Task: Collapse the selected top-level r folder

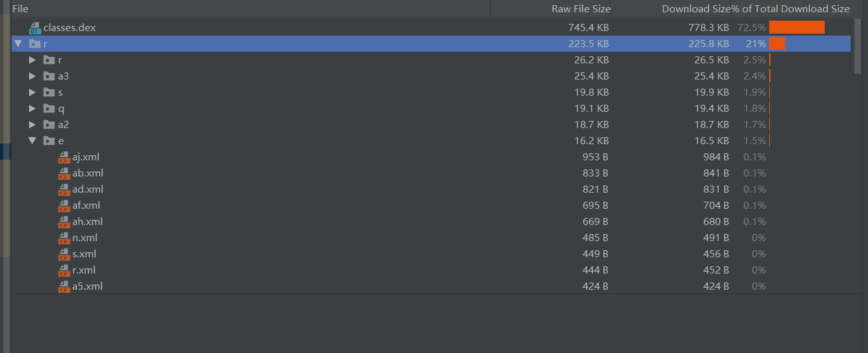Action: tap(18, 44)
